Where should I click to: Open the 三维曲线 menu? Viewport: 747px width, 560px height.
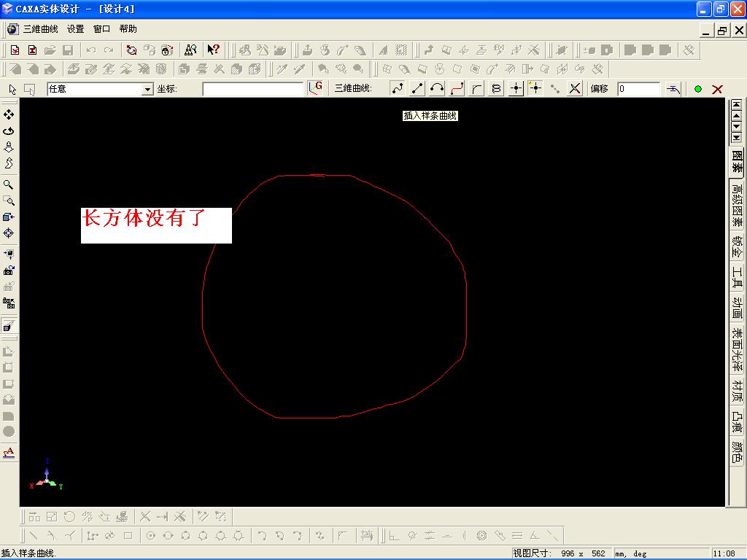[41, 29]
